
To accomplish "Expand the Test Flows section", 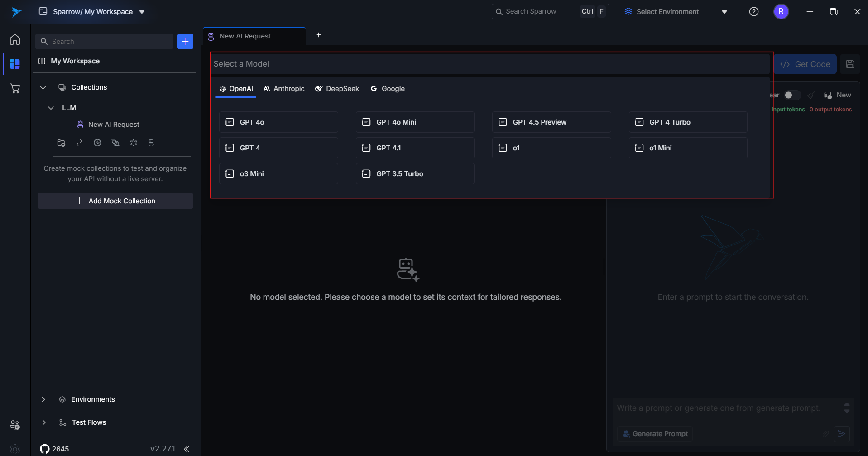I will 43,422.
